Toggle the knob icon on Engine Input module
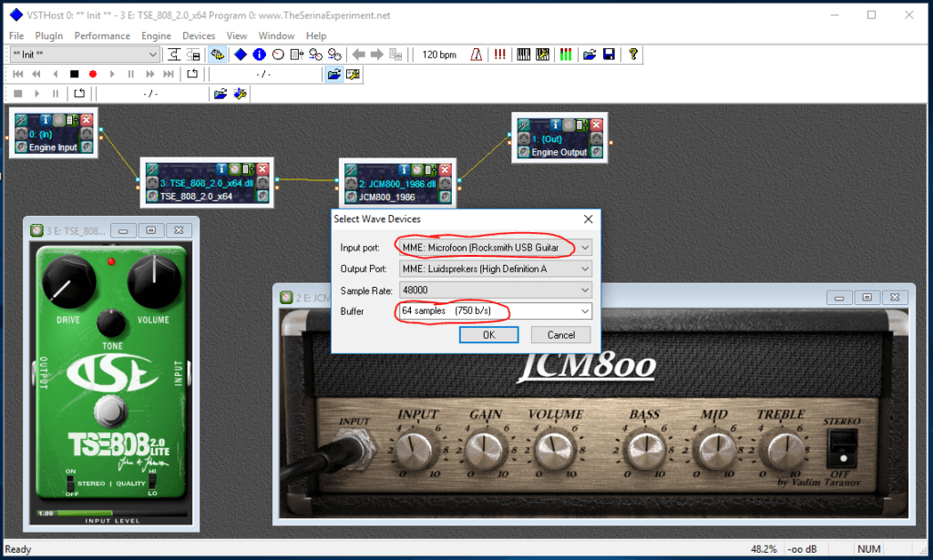 point(59,120)
